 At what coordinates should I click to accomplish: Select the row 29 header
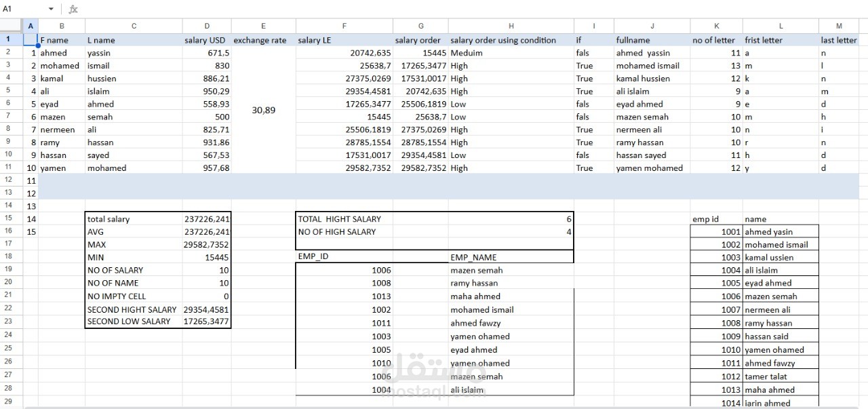12,402
